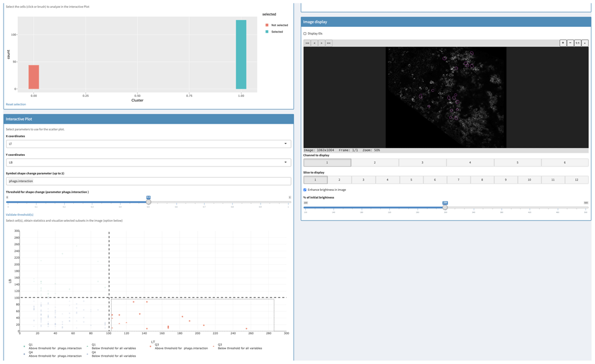The width and height of the screenshot is (595, 364).
Task: Open the X coordinates dropdown
Action: (148, 144)
